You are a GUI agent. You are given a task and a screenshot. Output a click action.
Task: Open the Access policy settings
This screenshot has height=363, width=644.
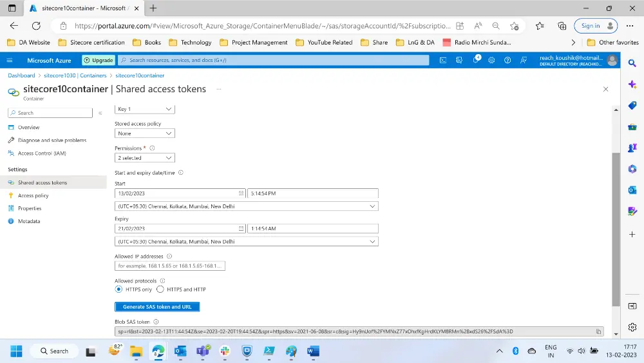coord(33,195)
